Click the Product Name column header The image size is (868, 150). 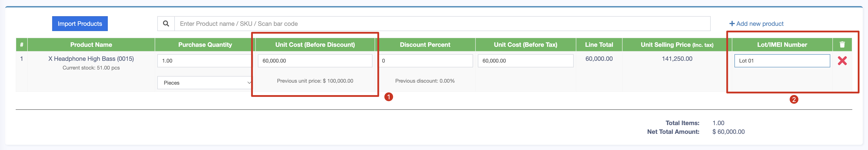(91, 45)
